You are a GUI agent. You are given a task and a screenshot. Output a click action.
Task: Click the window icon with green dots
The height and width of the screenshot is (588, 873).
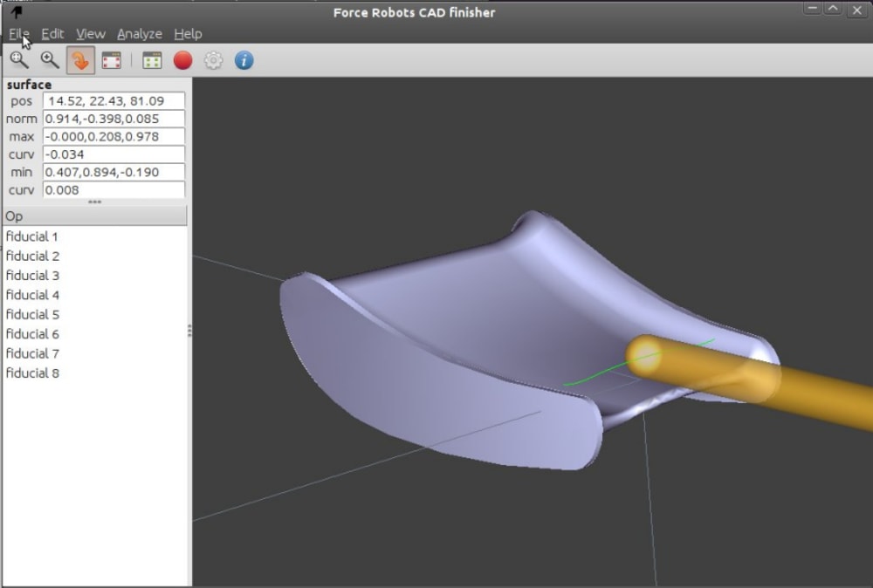pyautogui.click(x=152, y=60)
